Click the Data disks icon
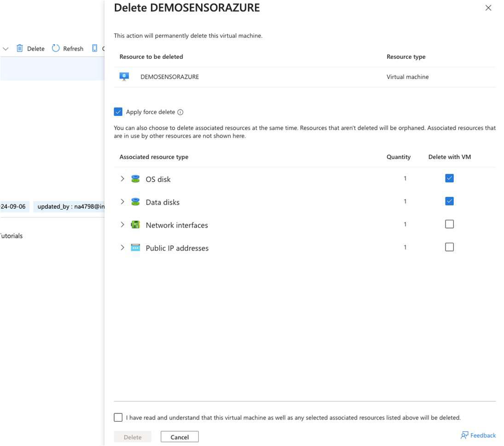The height and width of the screenshot is (446, 504). 135,201
